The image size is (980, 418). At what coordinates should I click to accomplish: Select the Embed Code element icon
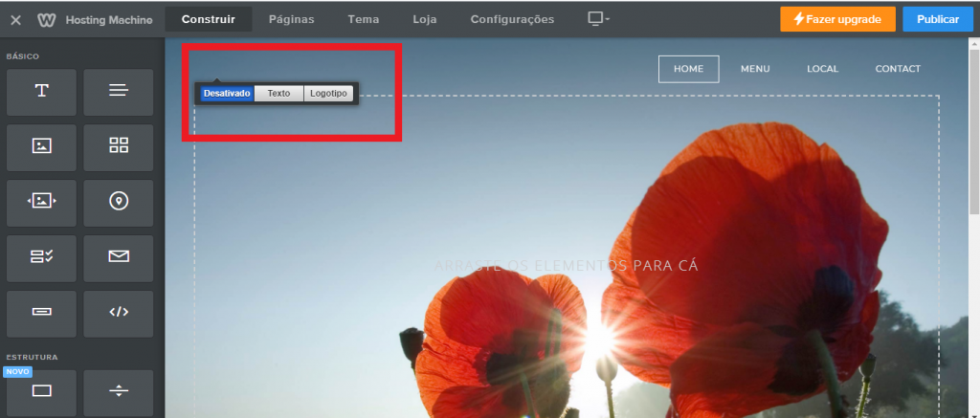tap(118, 314)
